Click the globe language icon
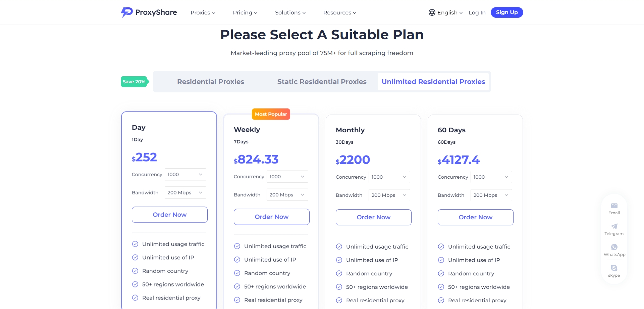The height and width of the screenshot is (309, 644). coord(432,12)
